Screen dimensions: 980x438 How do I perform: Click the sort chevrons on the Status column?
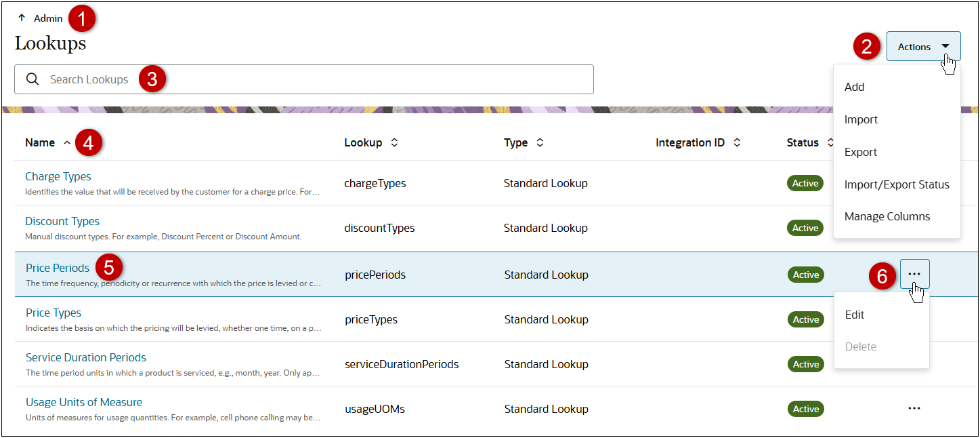click(x=830, y=142)
